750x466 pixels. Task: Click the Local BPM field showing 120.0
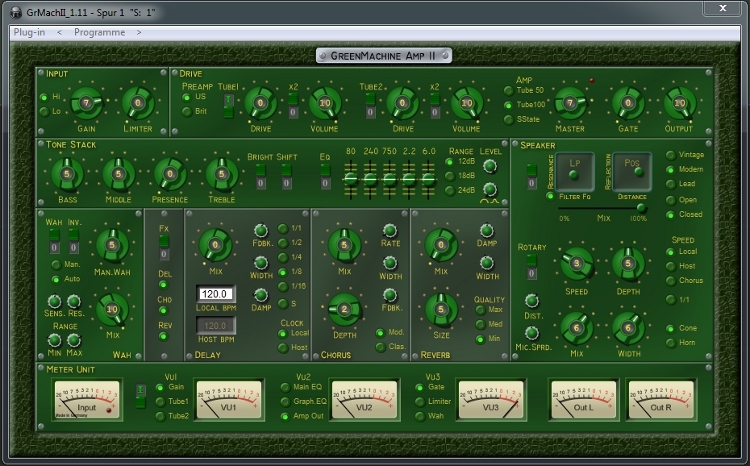(216, 294)
